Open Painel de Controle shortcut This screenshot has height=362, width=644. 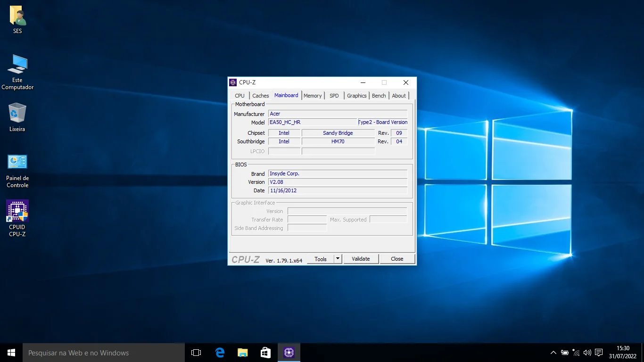(17, 163)
